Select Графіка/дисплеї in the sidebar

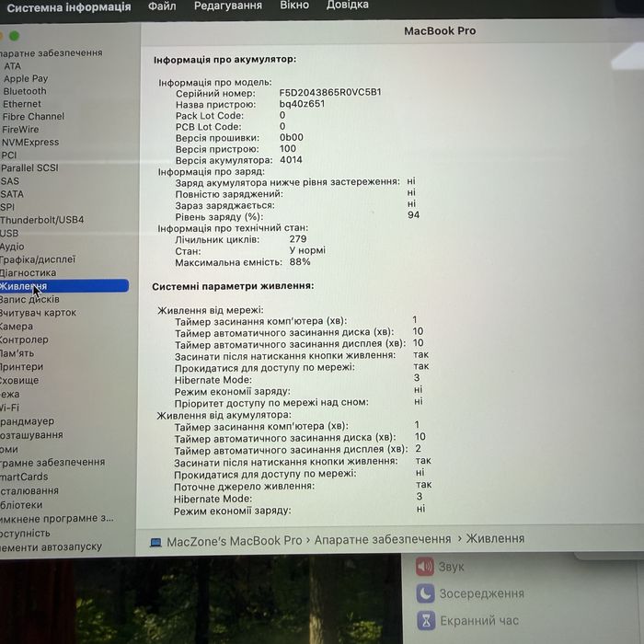[38, 259]
